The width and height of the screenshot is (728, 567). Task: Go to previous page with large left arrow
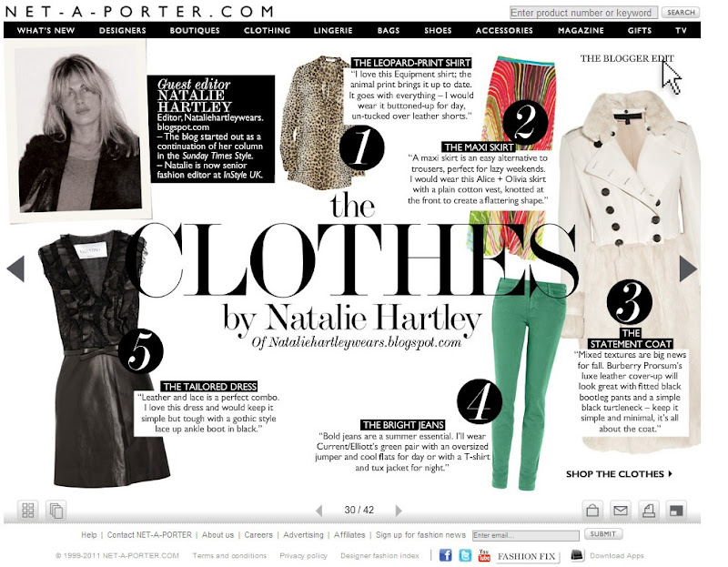[x=15, y=268]
